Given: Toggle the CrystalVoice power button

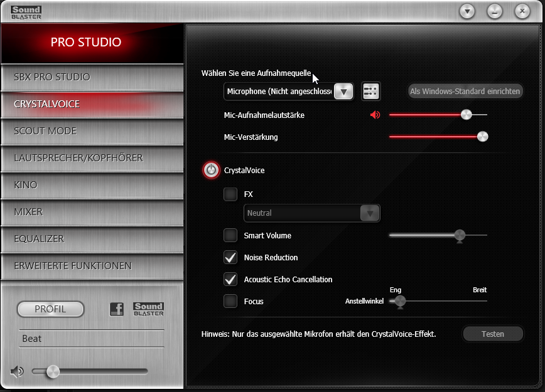Looking at the screenshot, I should click(211, 170).
